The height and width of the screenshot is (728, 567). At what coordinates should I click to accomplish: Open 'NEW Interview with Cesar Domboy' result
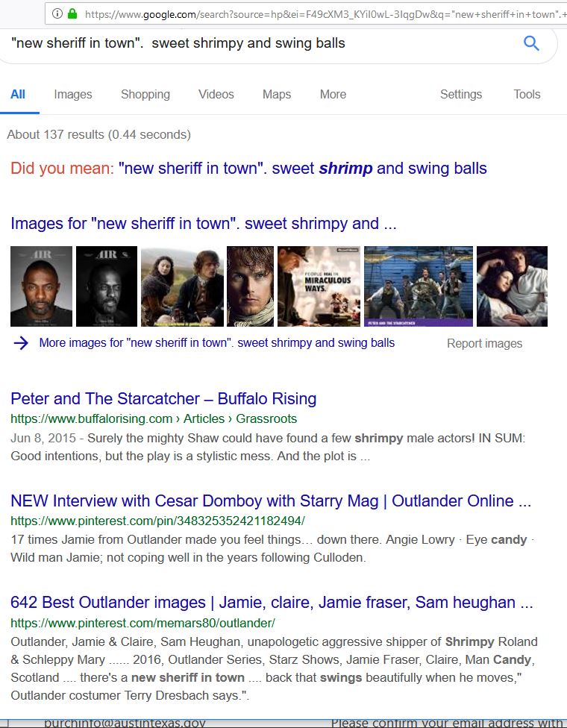[x=271, y=501]
